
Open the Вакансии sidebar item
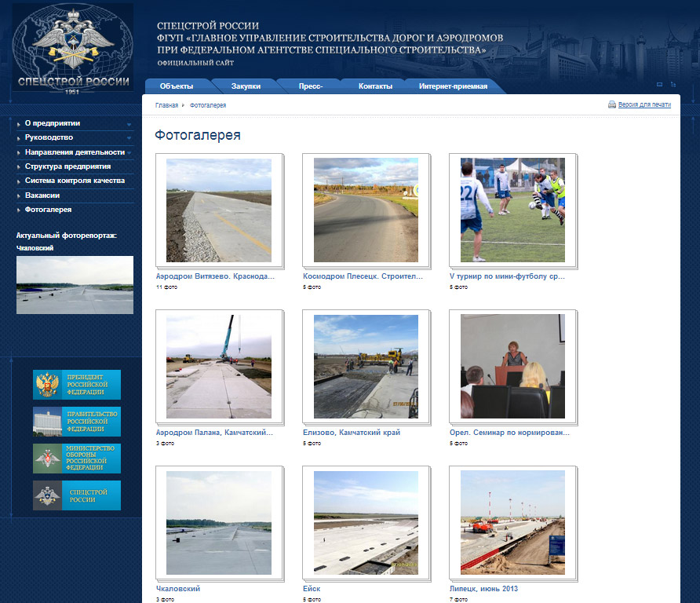point(42,196)
